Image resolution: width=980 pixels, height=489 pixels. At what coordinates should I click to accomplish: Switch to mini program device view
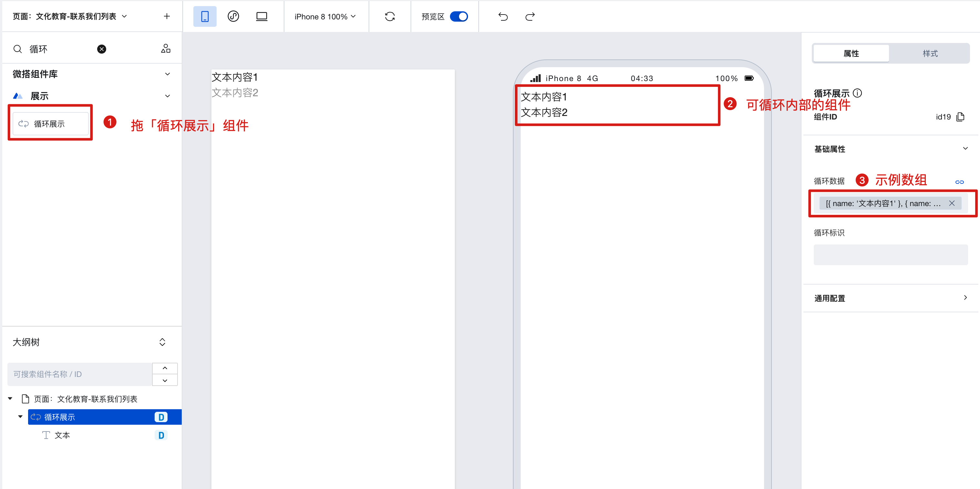pyautogui.click(x=233, y=16)
